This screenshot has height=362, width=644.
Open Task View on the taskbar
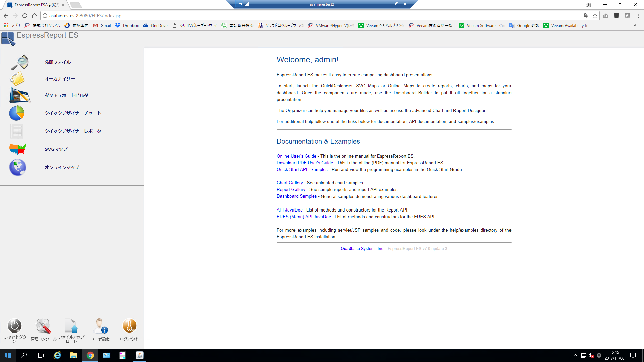40,355
